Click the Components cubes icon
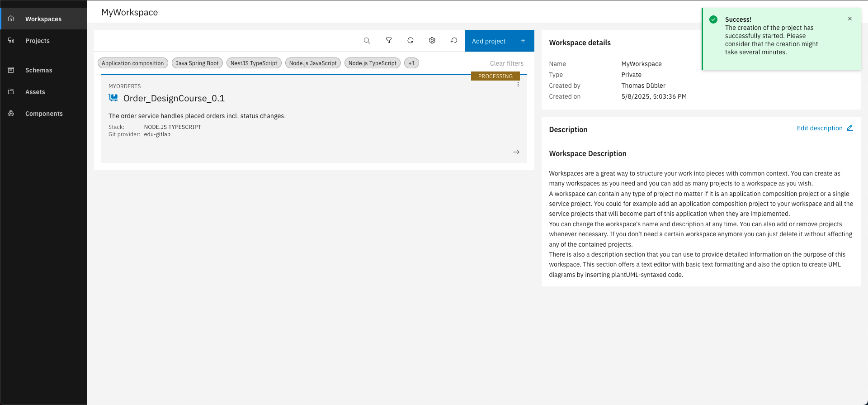The height and width of the screenshot is (405, 868). coord(11,113)
